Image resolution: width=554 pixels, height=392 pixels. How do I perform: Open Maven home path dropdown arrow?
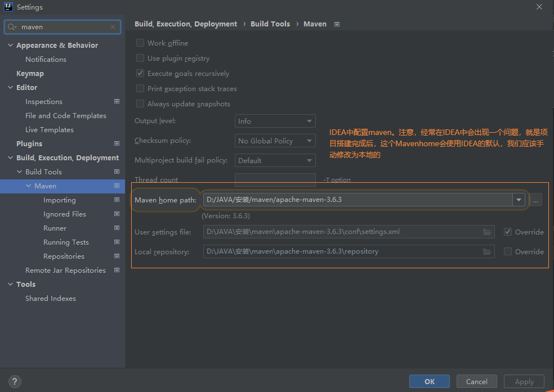(x=519, y=200)
